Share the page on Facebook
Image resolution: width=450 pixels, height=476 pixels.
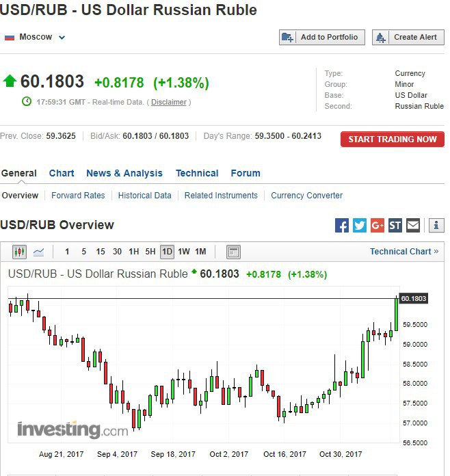point(342,226)
